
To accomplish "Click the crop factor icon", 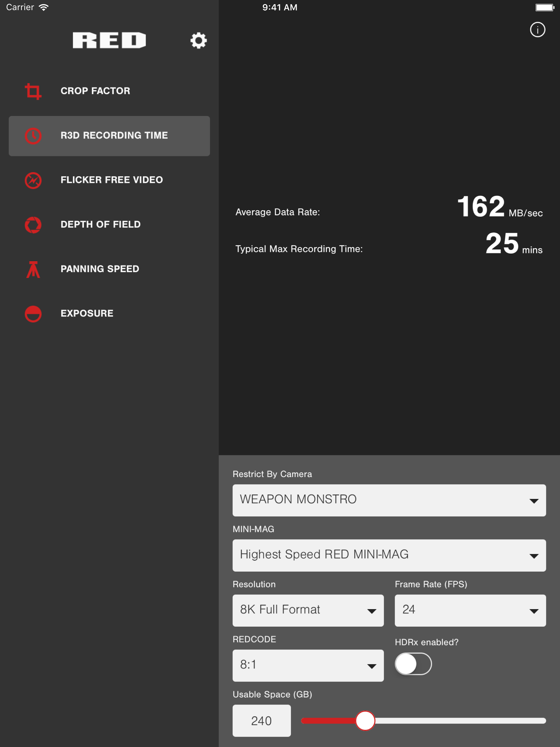I will 33,91.
